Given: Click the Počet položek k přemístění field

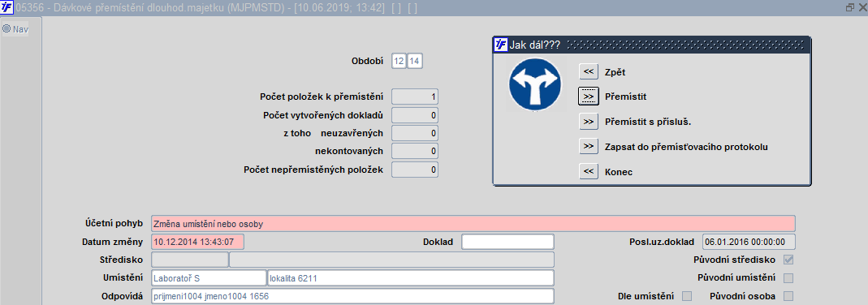Looking at the screenshot, I should point(415,97).
